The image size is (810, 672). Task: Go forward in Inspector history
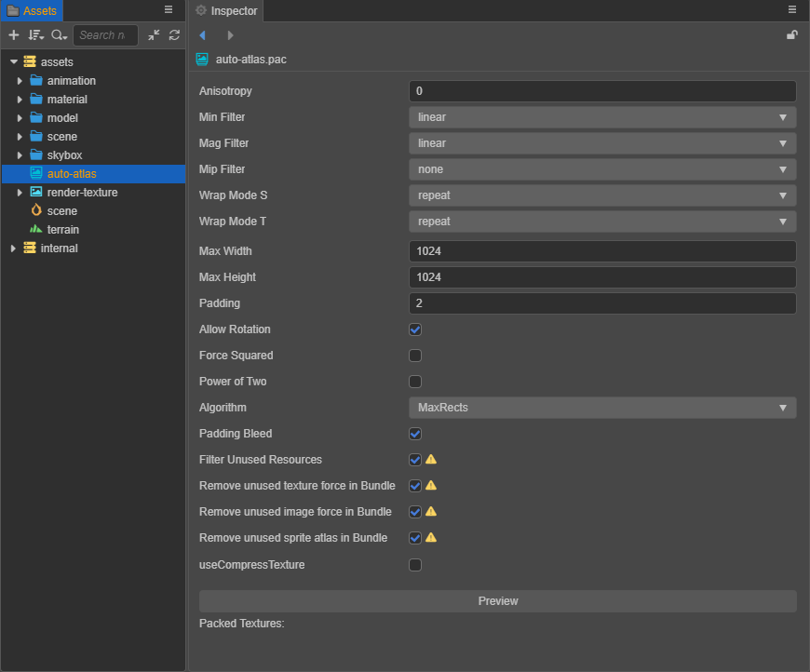[230, 35]
